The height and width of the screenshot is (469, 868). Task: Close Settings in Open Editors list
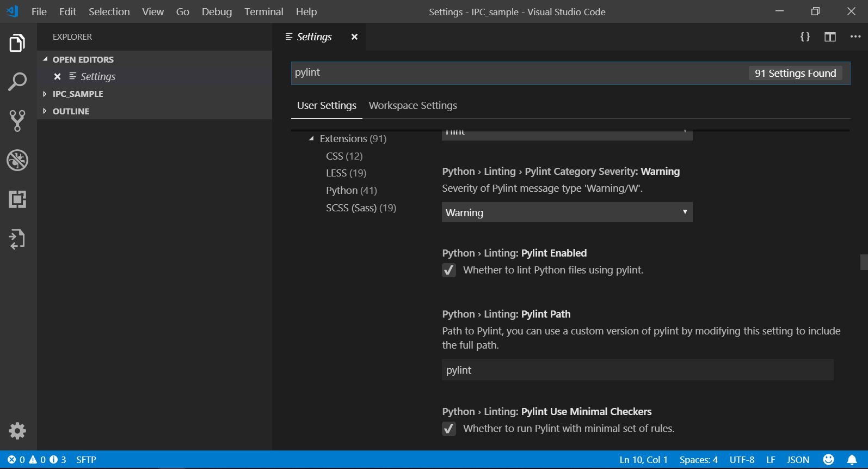click(57, 76)
